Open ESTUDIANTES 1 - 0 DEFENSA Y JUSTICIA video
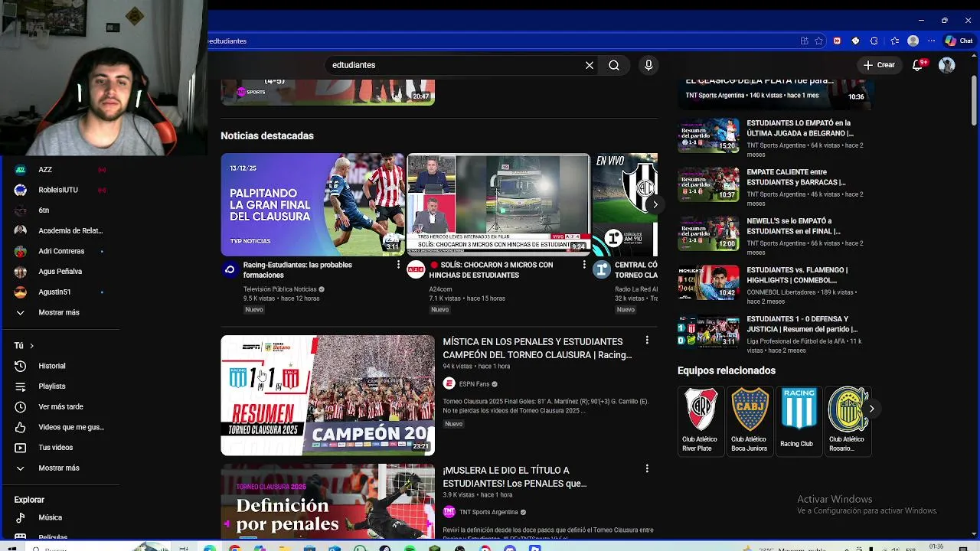This screenshot has height=551, width=980. [x=802, y=324]
